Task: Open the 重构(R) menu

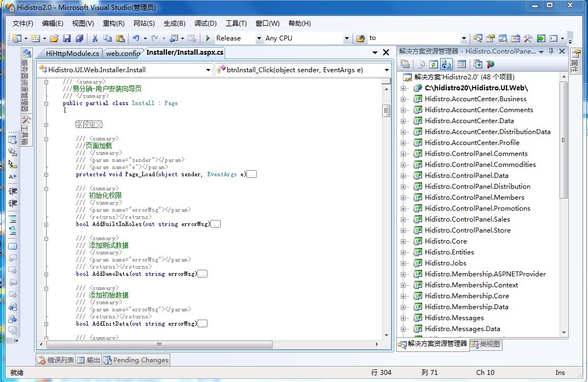Action: [x=114, y=23]
